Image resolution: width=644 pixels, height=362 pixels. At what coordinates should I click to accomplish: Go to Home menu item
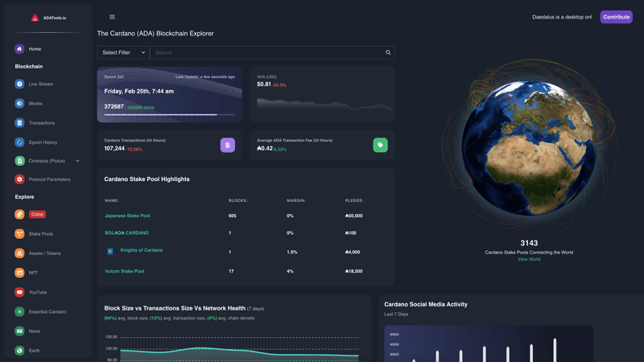click(x=35, y=49)
